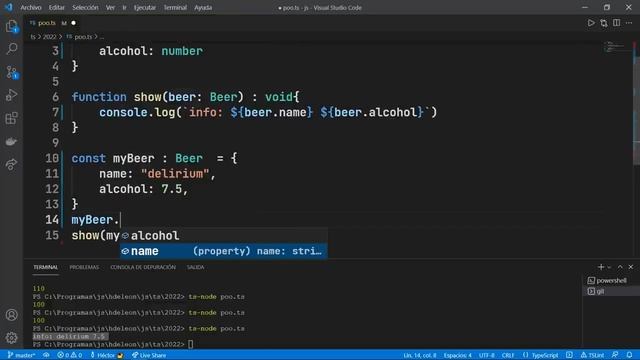The image size is (640, 360).
Task: Select TERMINAL panel tab
Action: click(45, 267)
